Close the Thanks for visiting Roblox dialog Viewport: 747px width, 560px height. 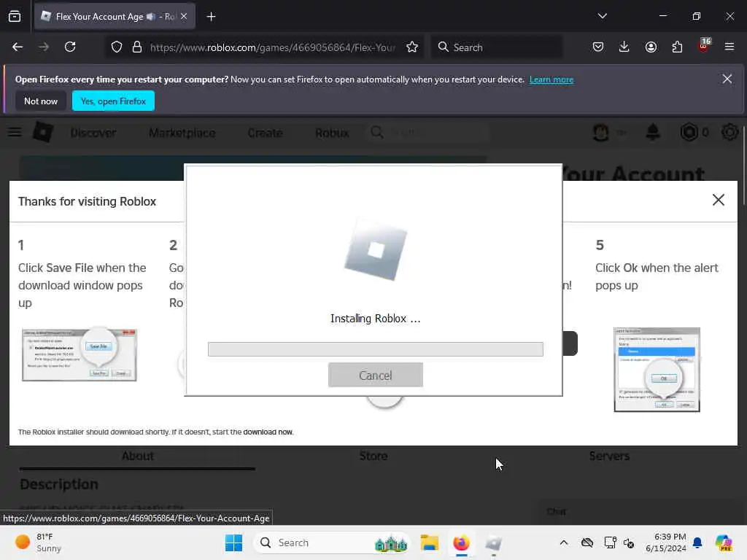coord(719,200)
